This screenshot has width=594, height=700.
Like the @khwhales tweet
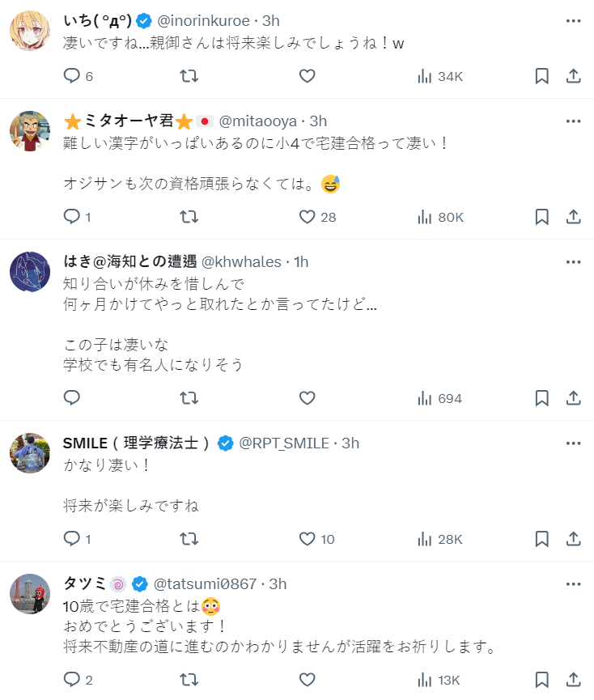[307, 398]
